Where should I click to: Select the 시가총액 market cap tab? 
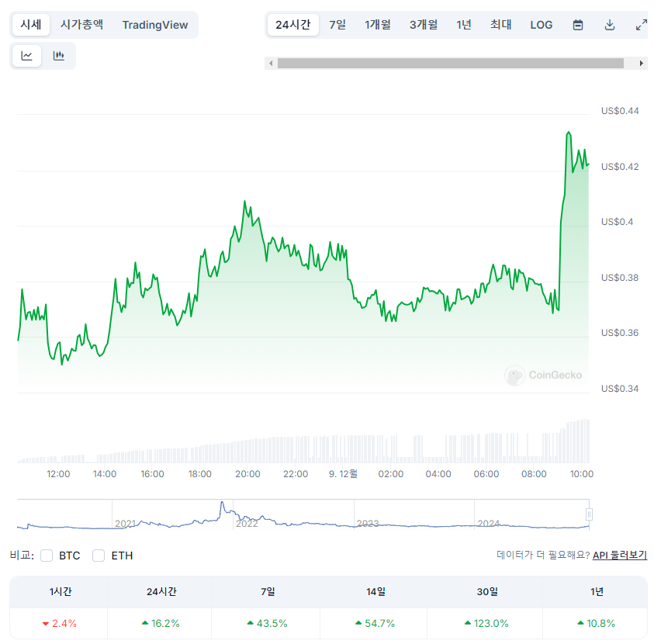81,25
